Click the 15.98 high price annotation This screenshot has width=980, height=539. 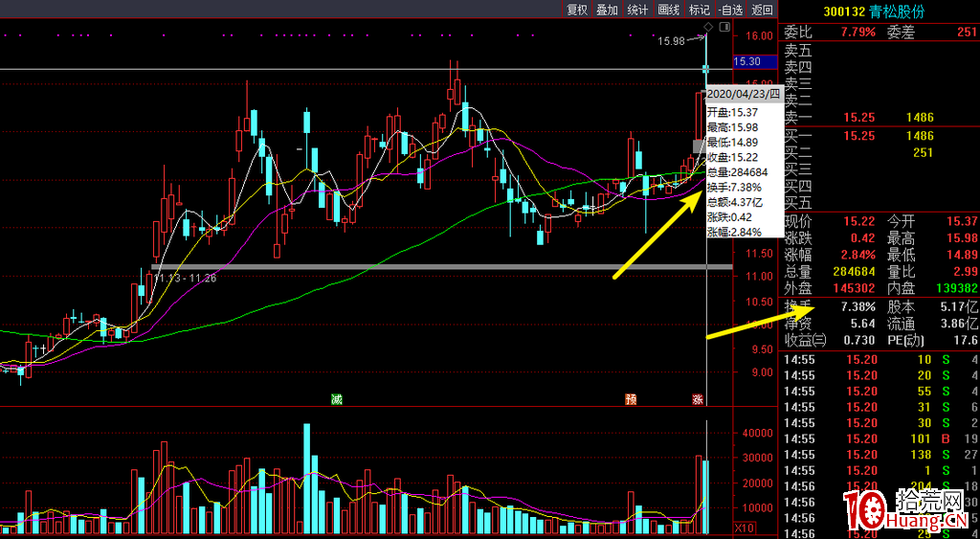tap(671, 41)
